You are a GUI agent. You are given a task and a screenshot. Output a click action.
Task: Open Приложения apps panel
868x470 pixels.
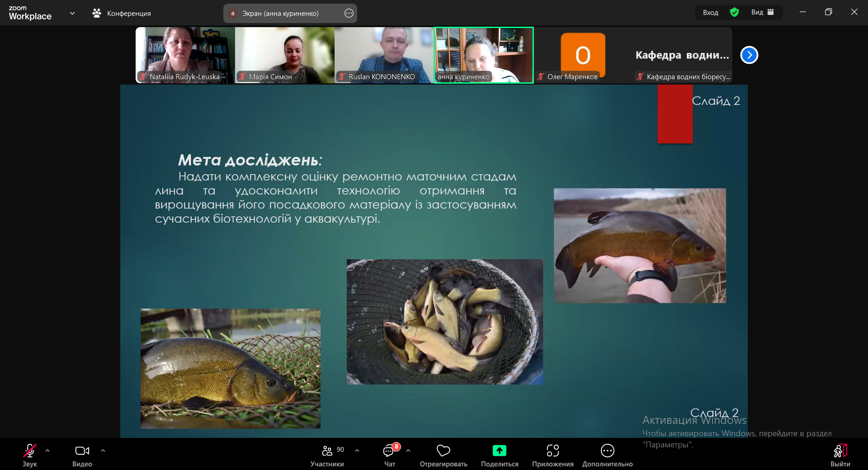point(553,455)
